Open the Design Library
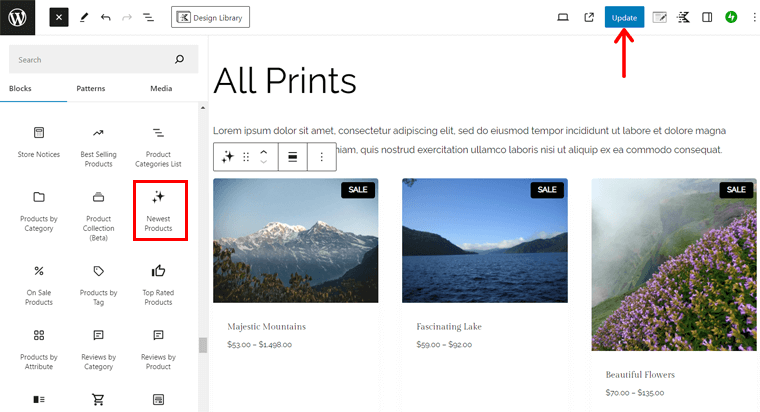 (211, 17)
